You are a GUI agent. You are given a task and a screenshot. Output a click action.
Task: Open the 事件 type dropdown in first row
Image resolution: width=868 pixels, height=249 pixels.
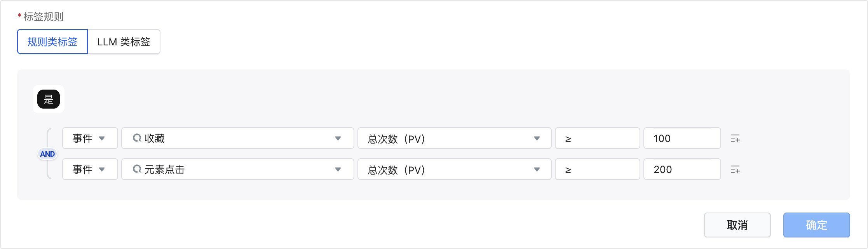pos(90,138)
